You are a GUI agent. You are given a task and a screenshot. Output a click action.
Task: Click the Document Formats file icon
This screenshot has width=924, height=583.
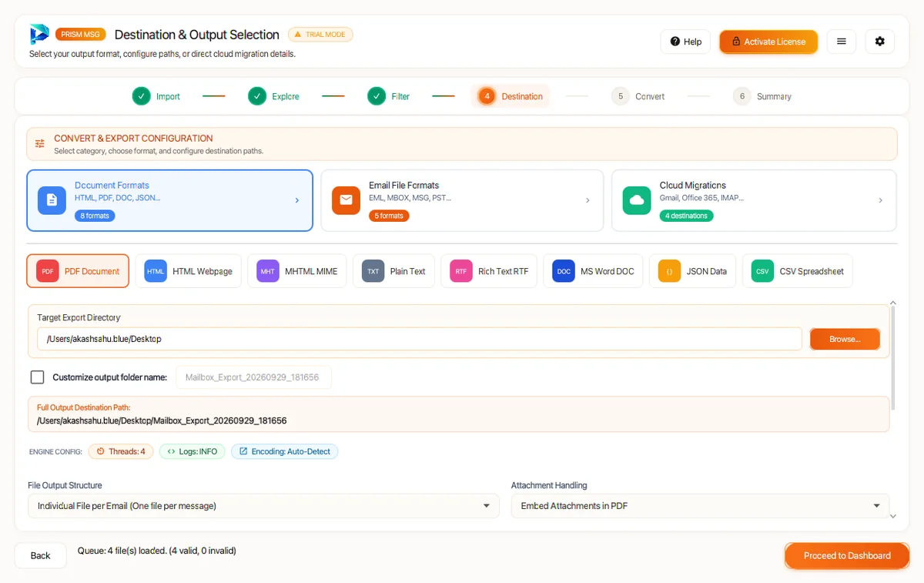point(52,200)
